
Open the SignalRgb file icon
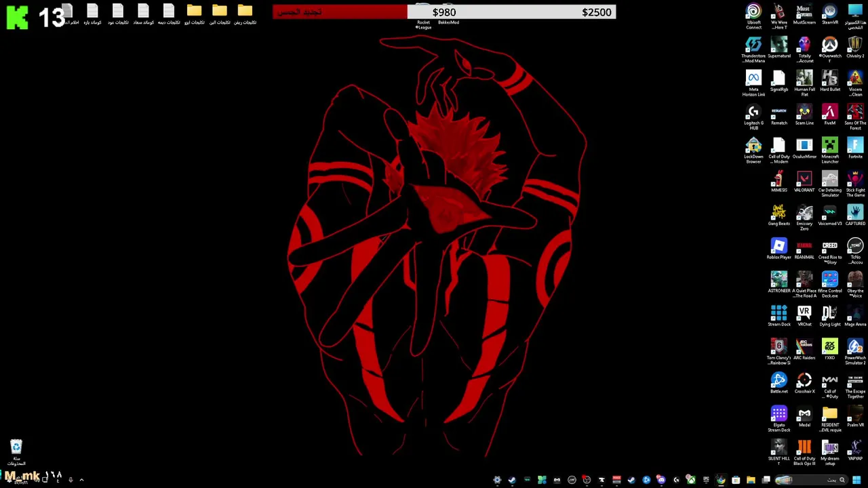click(778, 82)
